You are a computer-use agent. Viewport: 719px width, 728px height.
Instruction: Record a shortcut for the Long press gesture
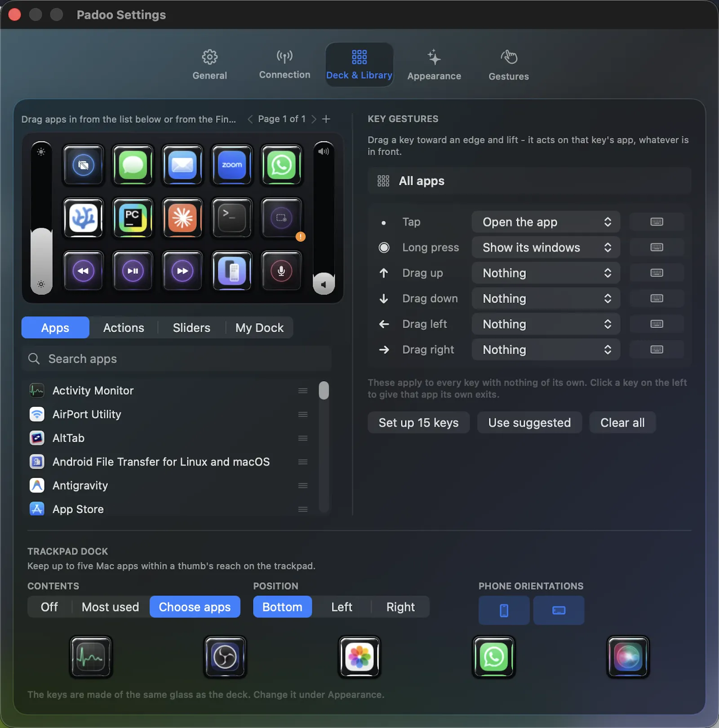(x=657, y=248)
